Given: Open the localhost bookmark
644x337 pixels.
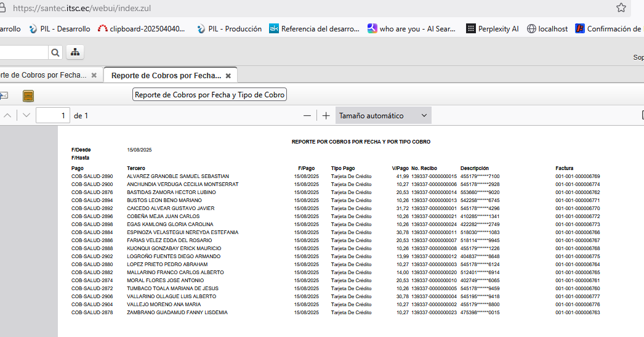Looking at the screenshot, I should [547, 28].
